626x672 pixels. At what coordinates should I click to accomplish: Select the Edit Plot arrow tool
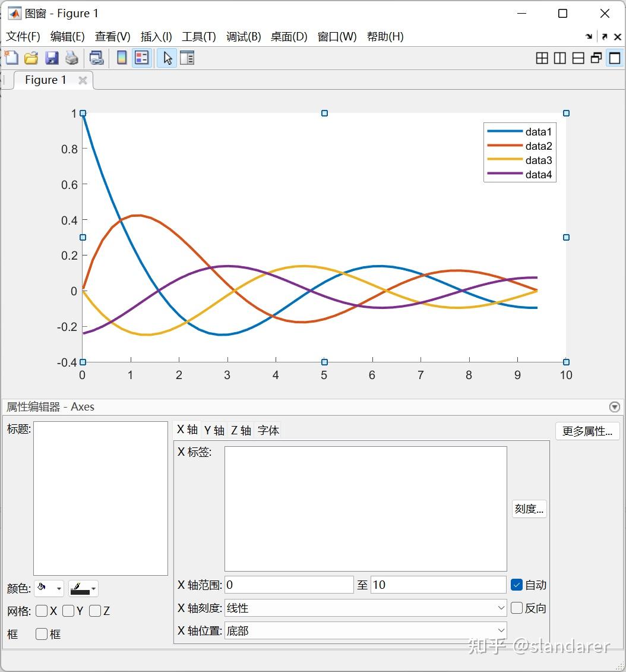[x=166, y=58]
